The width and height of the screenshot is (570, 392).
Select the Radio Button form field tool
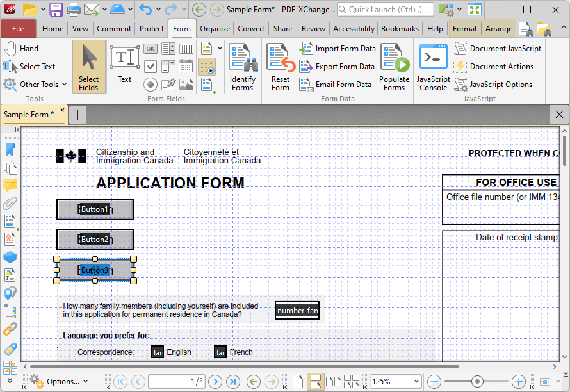[x=150, y=85]
